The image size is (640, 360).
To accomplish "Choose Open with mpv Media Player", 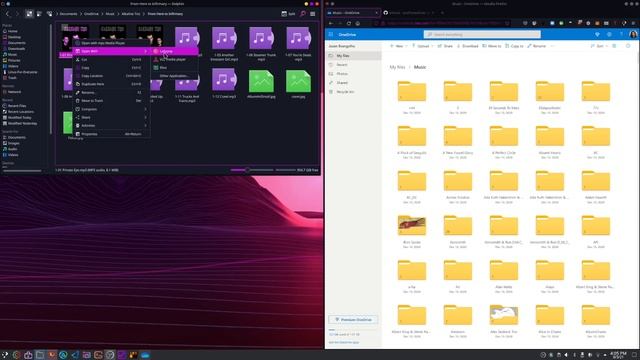I will pos(111,43).
